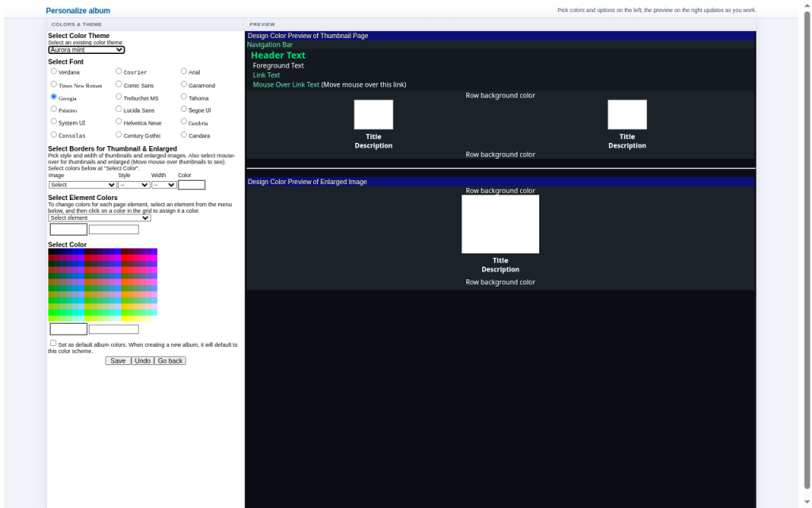This screenshot has width=812, height=508.
Task: Pick the Times New Roman font
Action: [54, 84]
